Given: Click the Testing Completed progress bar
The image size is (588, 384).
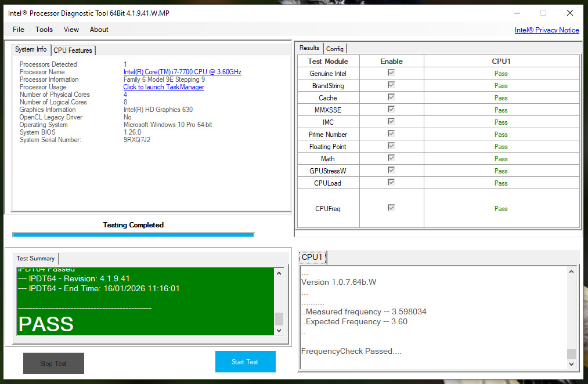Looking at the screenshot, I should click(133, 235).
